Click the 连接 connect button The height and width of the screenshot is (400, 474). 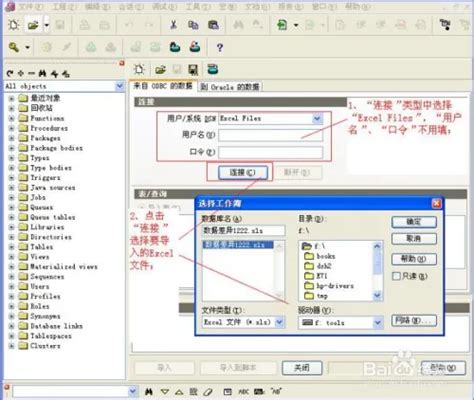pyautogui.click(x=243, y=172)
